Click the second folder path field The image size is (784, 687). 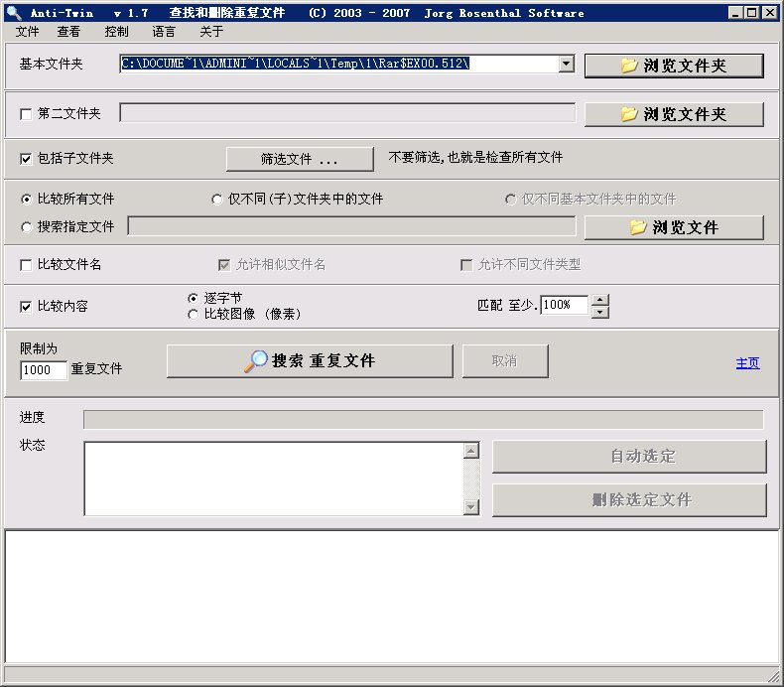(347, 113)
